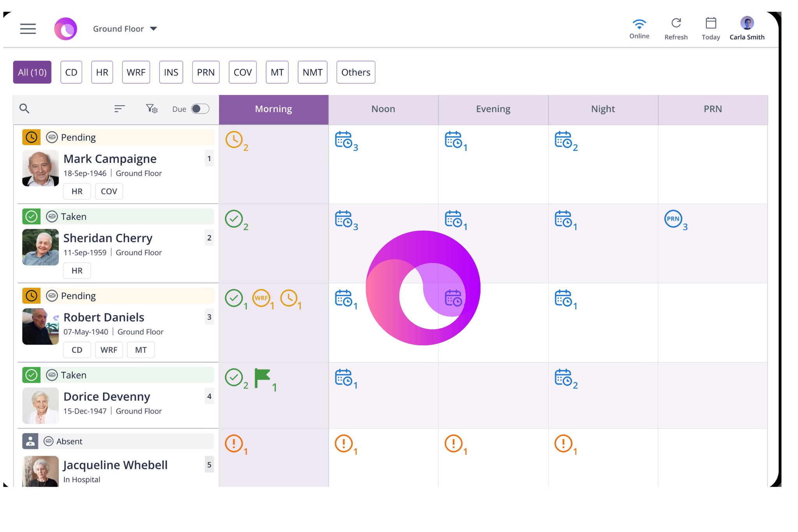The height and width of the screenshot is (532, 798).
Task: Click the search magnifier icon
Action: coord(24,108)
